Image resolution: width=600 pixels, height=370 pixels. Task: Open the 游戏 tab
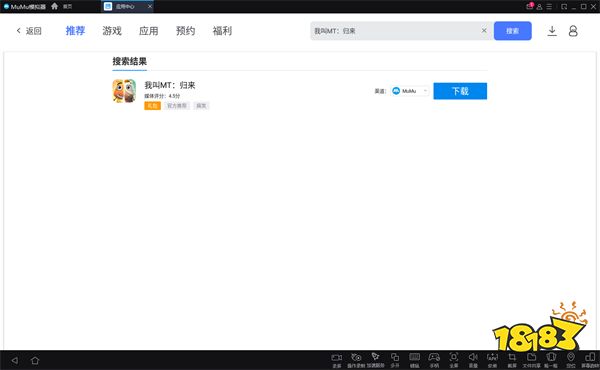(x=112, y=31)
